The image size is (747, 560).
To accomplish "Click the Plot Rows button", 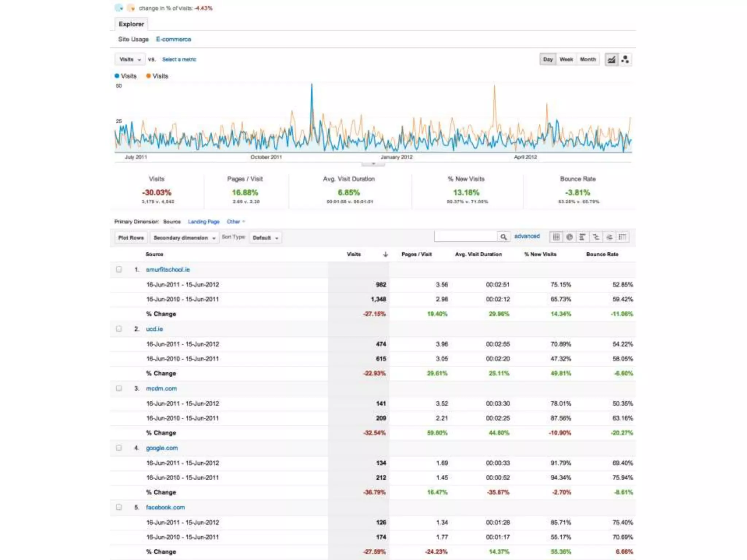I will point(131,238).
